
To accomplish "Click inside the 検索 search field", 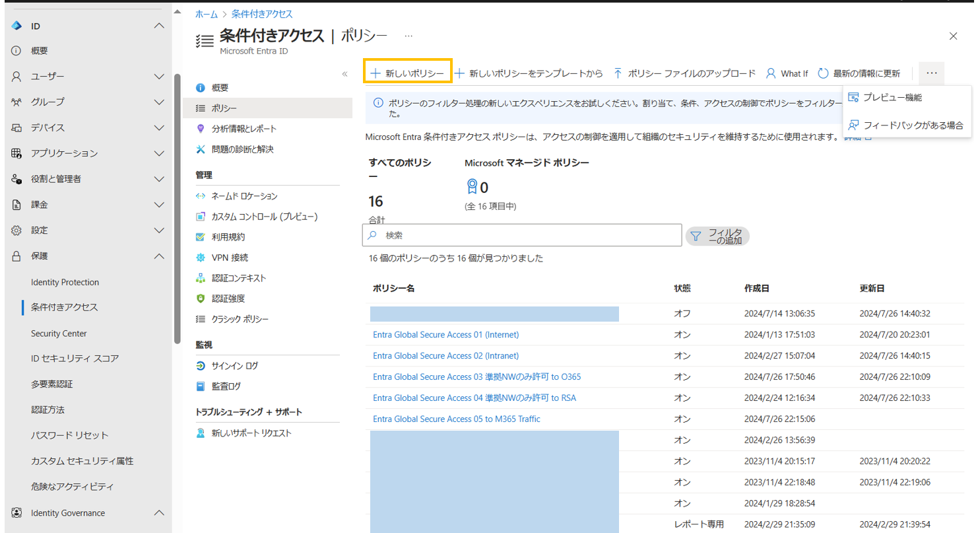I will point(521,235).
